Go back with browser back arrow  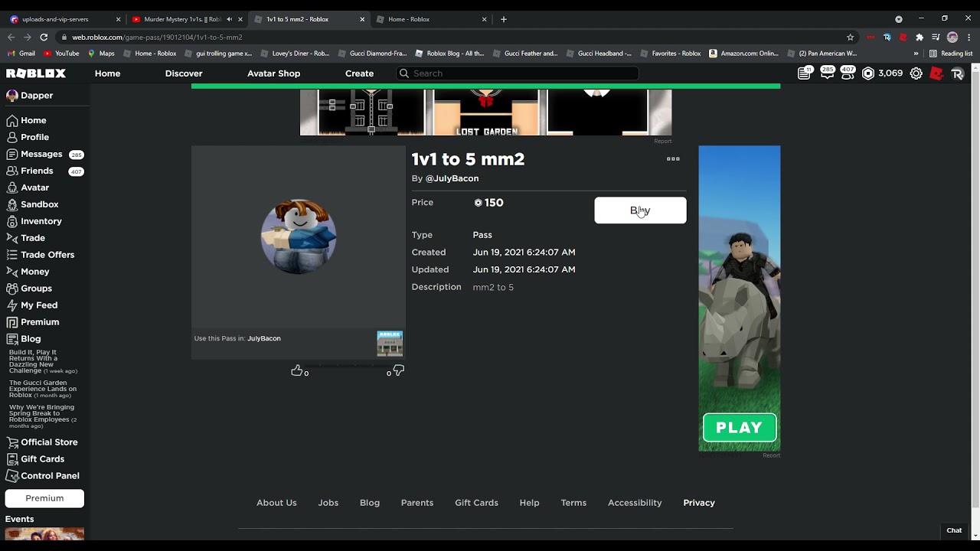[x=11, y=37]
